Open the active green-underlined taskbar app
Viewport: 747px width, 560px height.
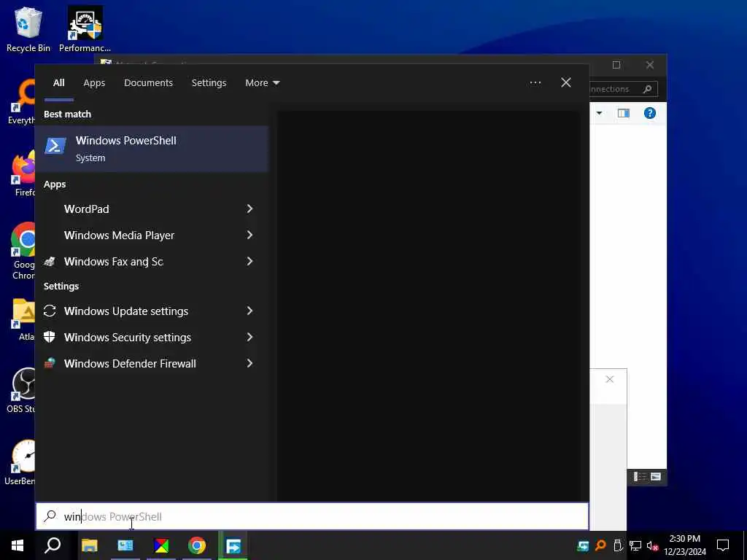point(233,545)
